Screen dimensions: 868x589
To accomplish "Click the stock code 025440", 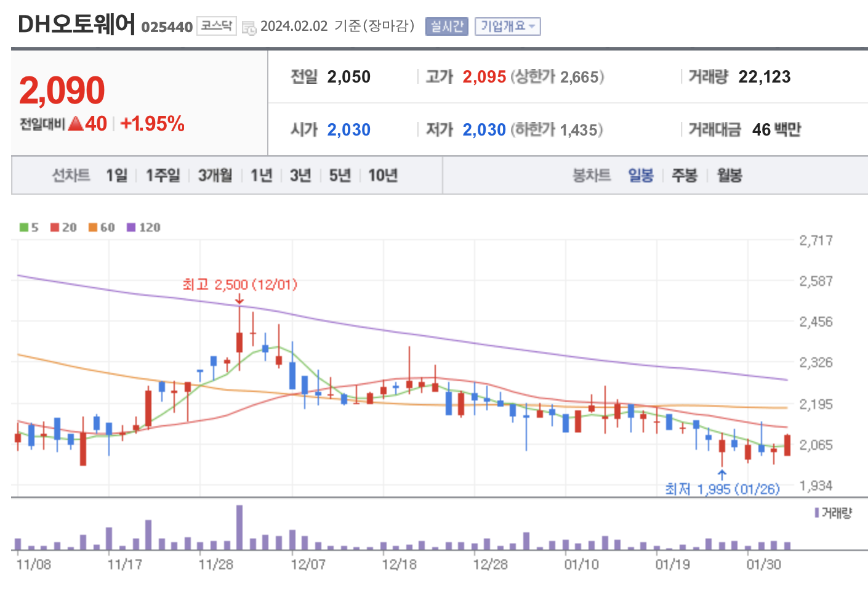I will 167,27.
